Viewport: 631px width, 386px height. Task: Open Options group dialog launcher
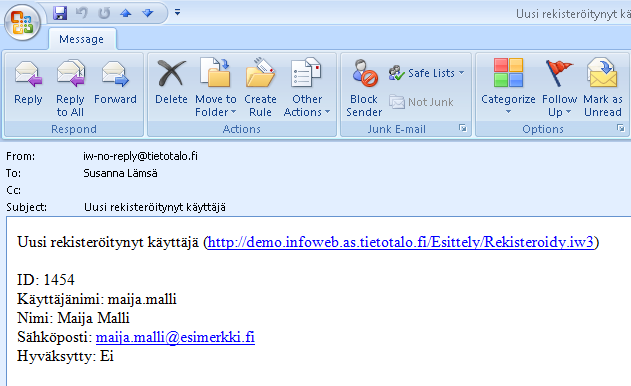click(621, 128)
